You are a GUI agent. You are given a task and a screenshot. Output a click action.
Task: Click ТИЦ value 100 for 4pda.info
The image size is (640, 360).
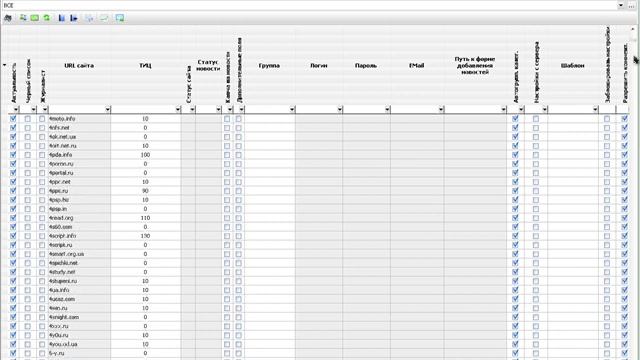coord(145,155)
